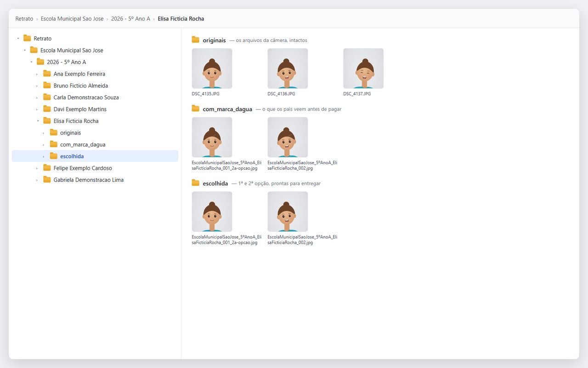Collapse Elisa Ficticia Rocha folder
588x368 pixels.
tap(38, 121)
